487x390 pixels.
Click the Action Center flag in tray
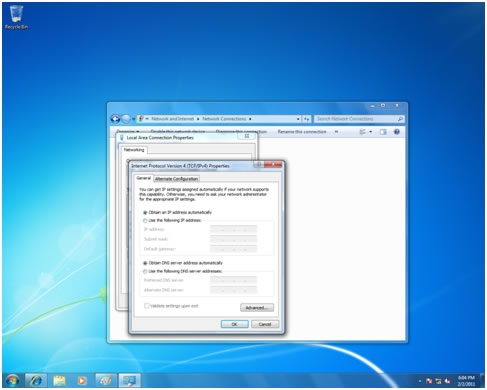click(429, 381)
